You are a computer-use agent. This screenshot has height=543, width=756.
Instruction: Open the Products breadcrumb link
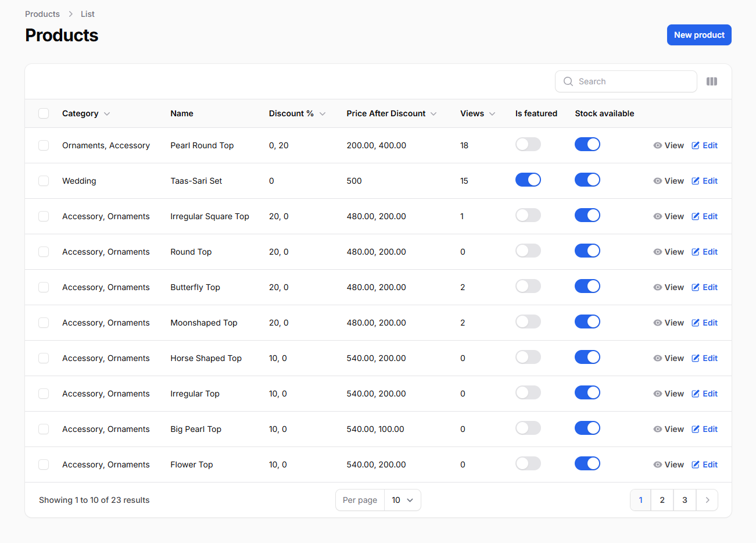[x=42, y=14]
